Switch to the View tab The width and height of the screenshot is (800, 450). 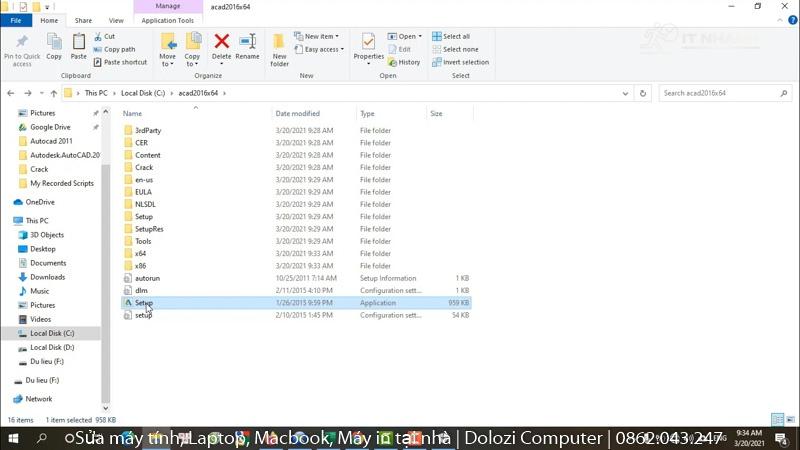coord(116,20)
